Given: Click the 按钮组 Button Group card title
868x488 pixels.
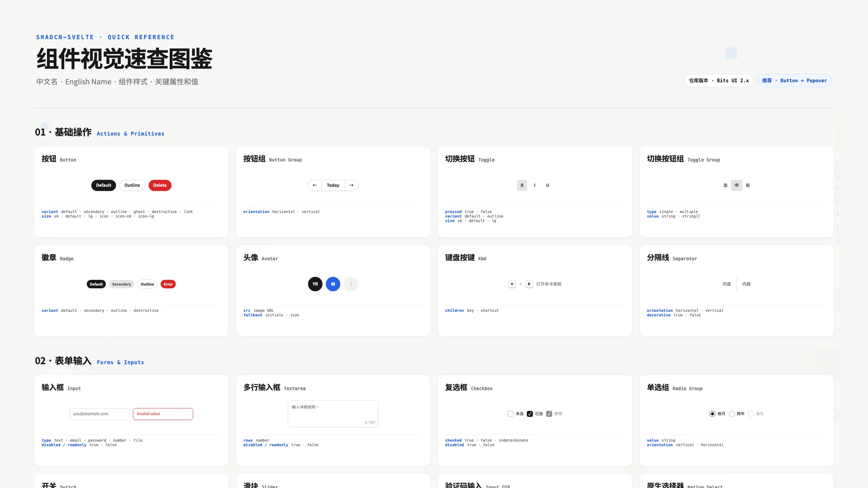Looking at the screenshot, I should [272, 159].
